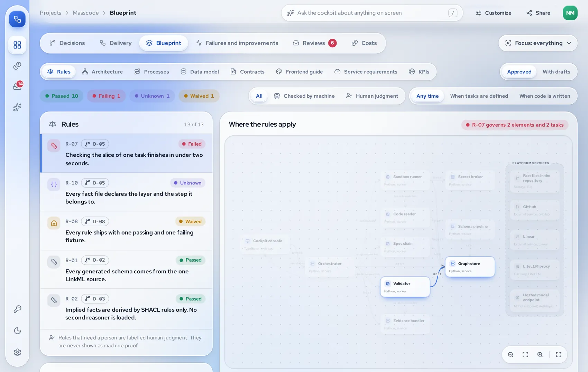This screenshot has height=372, width=588.
Task: Open the Reviews tab
Action: point(314,43)
